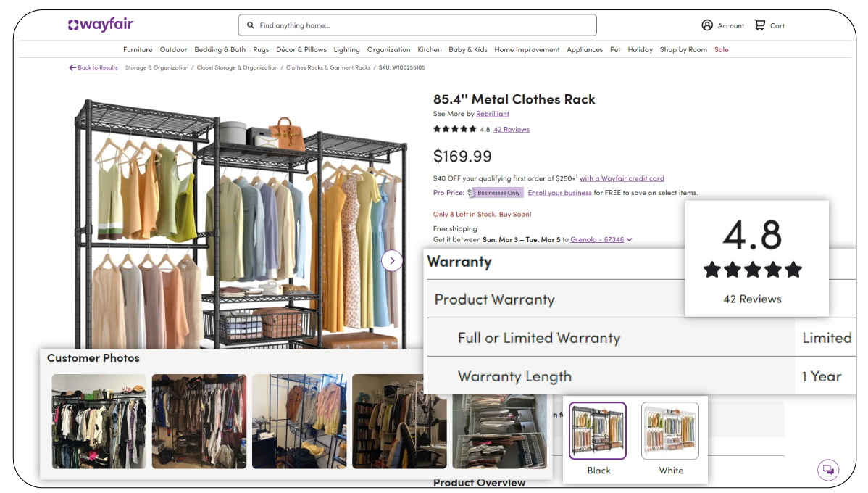Open the shopping Cart icon
Viewport: 868px width, 493px height.
click(x=759, y=25)
